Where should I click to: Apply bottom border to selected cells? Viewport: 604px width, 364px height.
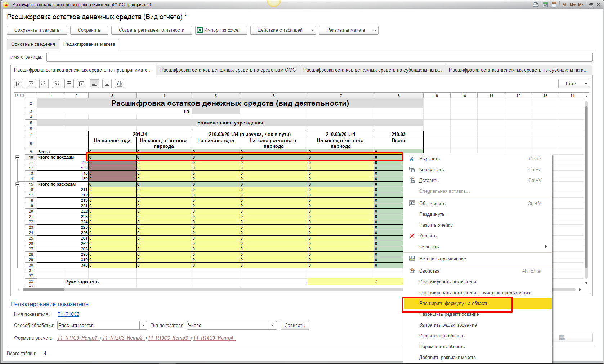click(x=57, y=84)
